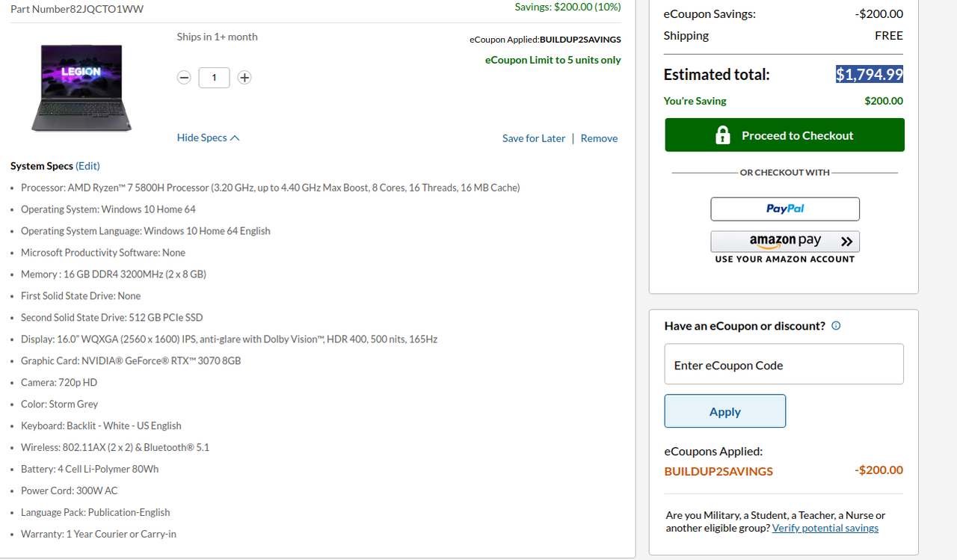Click the Keyboard Backlit White spec line
Image resolution: width=957 pixels, height=560 pixels.
[101, 426]
